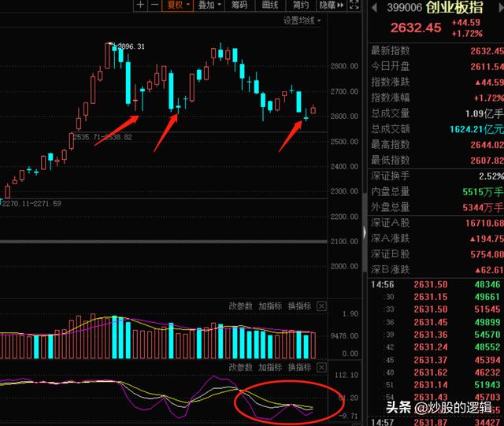
Task: Select the 14:56 tick row with 2631.50
Action: click(x=435, y=284)
